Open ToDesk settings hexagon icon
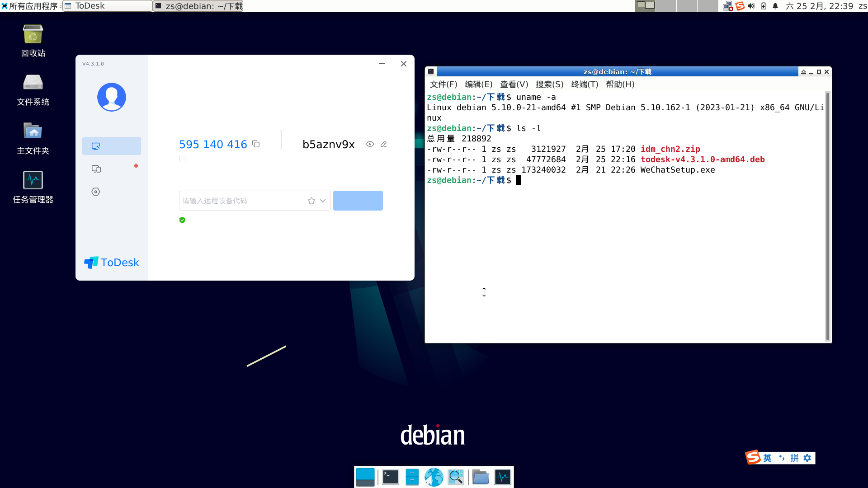The image size is (868, 488). [96, 192]
